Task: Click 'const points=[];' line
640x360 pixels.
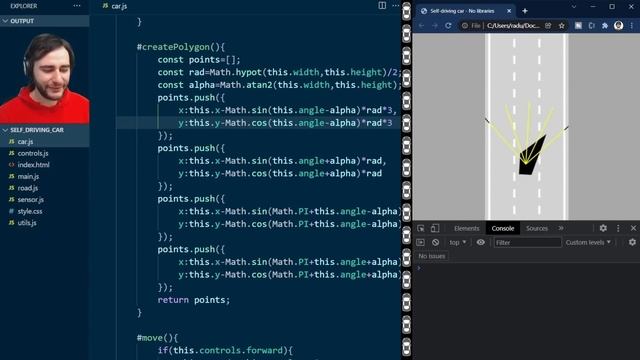Action: [199, 60]
